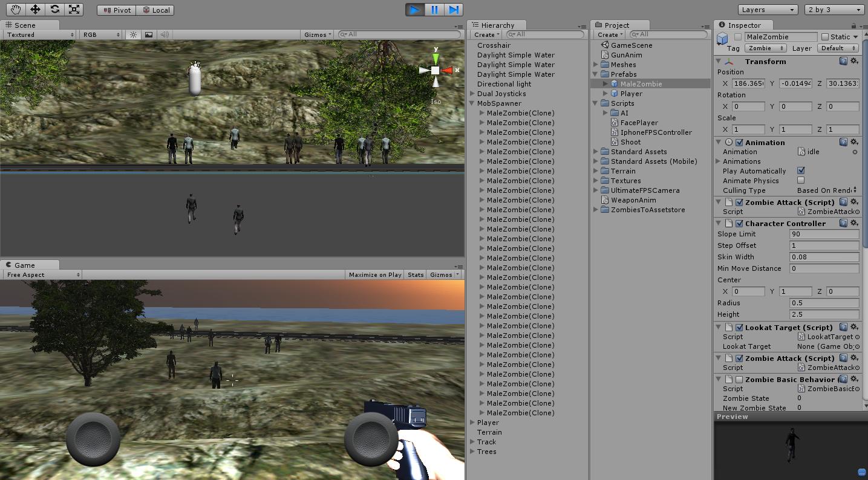Disable the Animation component checkbox

739,143
